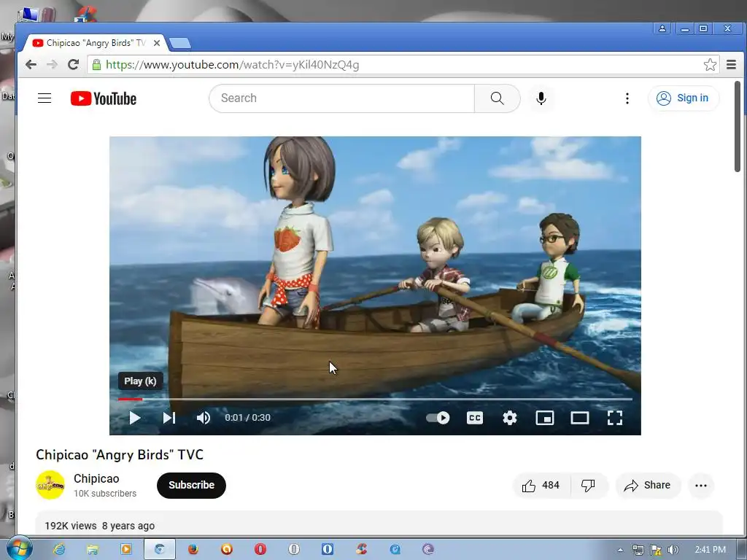
Task: Mute the video volume speaker icon
Action: coord(203,418)
